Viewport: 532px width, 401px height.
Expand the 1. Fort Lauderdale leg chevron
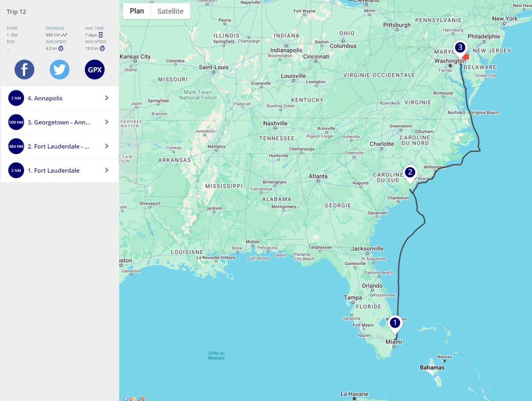tap(106, 170)
